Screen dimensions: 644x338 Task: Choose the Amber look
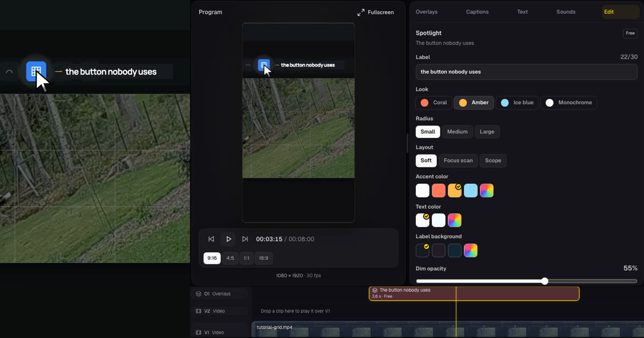474,102
